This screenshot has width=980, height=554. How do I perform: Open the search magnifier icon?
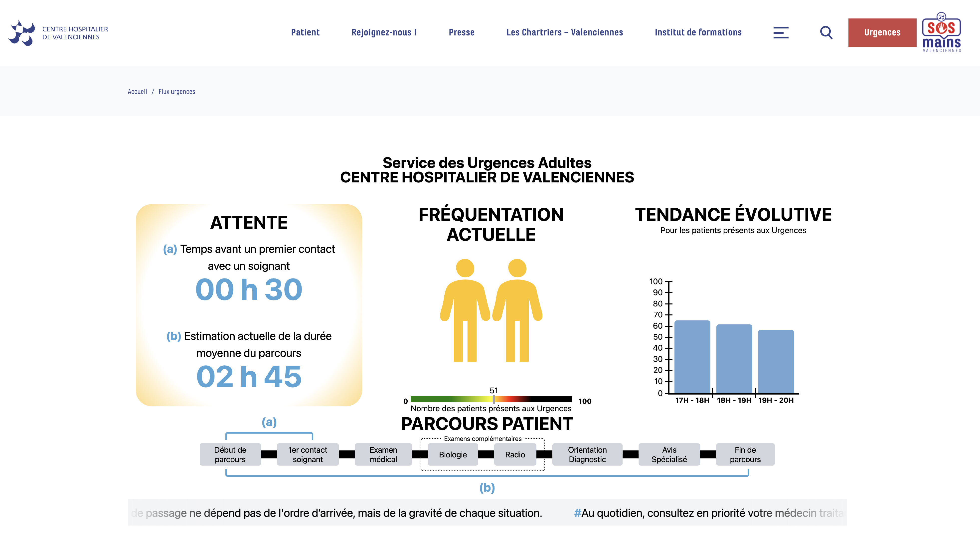(x=826, y=33)
